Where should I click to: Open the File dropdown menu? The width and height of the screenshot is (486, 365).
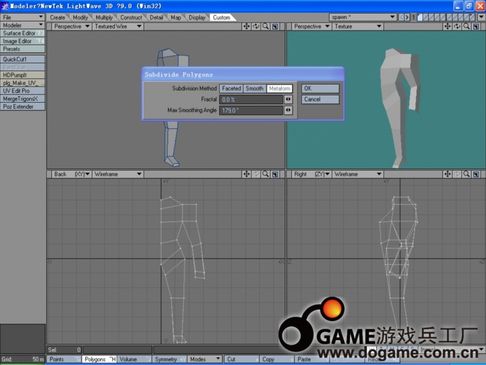[23, 17]
